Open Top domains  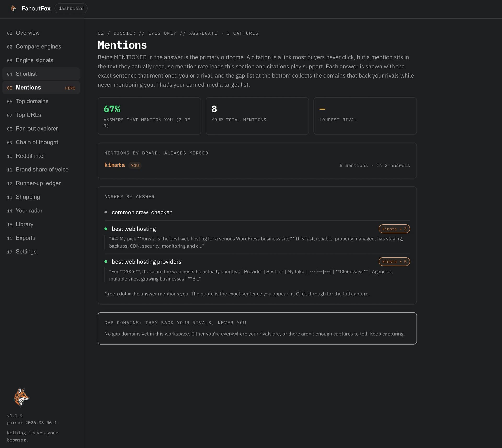point(41,101)
